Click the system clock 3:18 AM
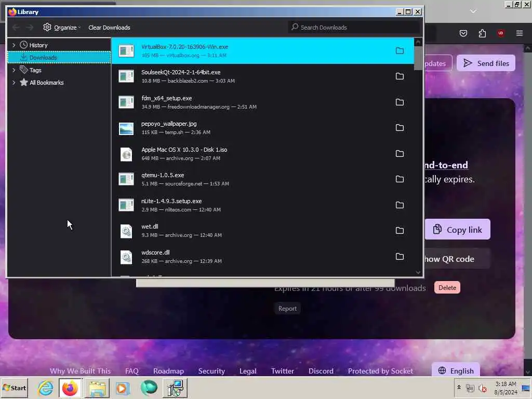Viewport: 532px width, 399px height. tap(506, 384)
